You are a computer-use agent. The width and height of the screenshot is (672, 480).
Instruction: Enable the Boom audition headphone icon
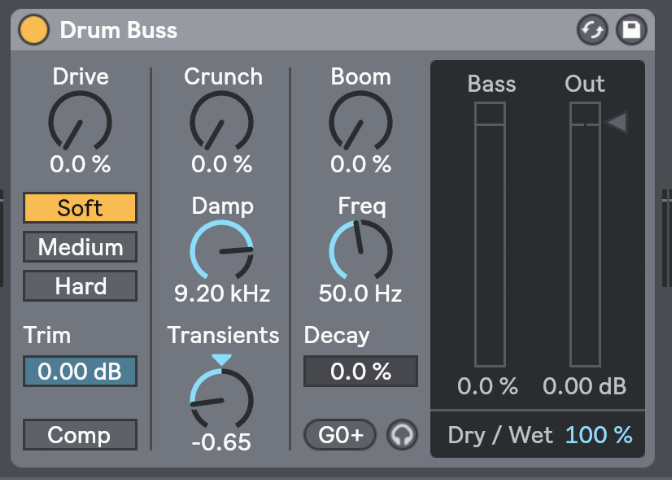402,435
